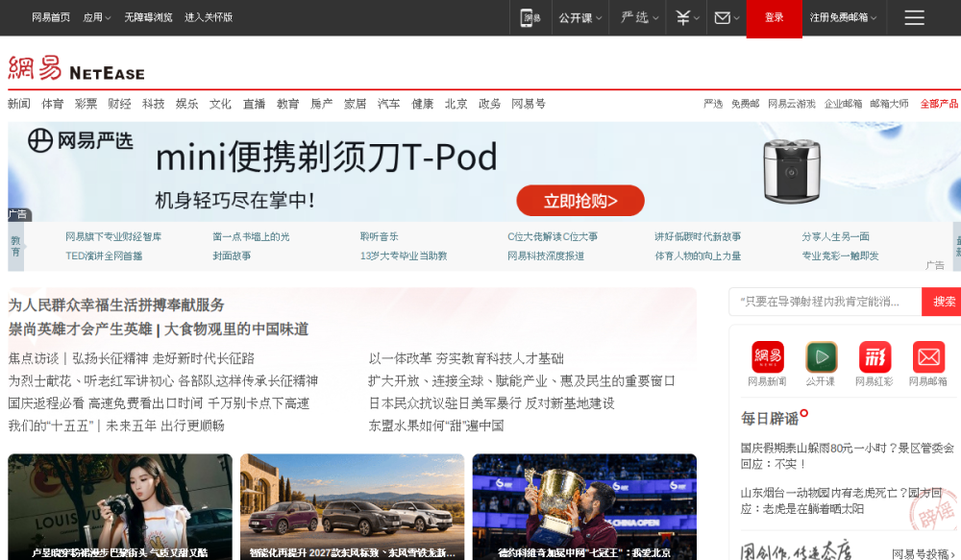This screenshot has width=961, height=560.
Task: Read headline 为人民群众幸福生活拼搏奉献服务
Action: [x=116, y=305]
